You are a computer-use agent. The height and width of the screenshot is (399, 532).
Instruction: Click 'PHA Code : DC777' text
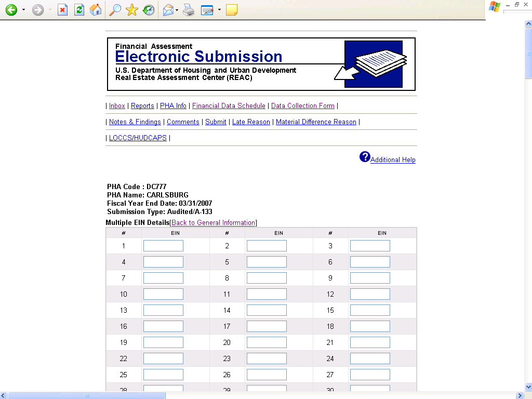137,187
